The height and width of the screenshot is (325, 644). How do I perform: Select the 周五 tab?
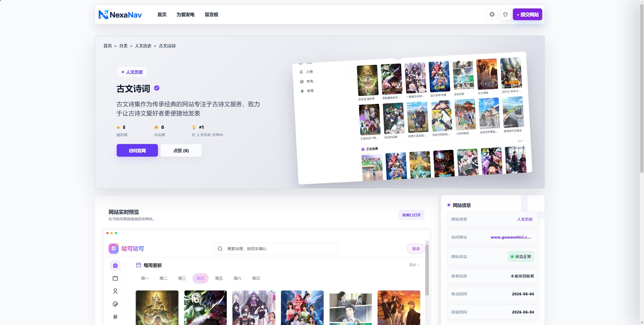(219, 278)
